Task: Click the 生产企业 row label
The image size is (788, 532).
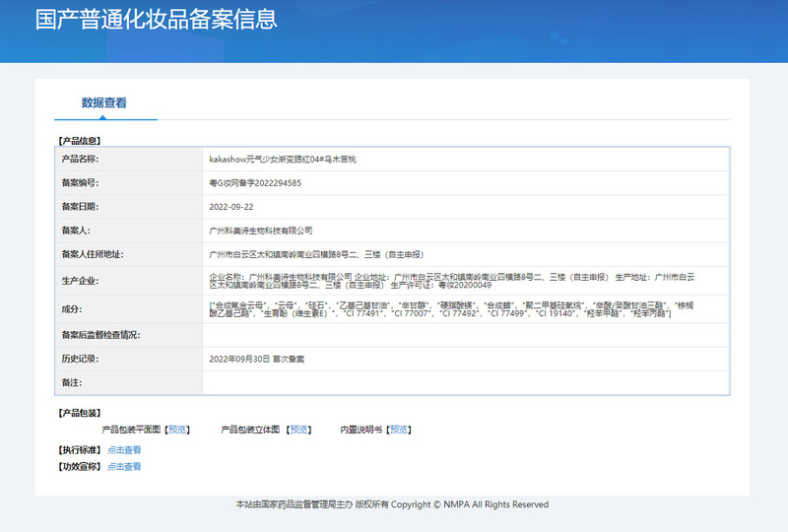Action: [80, 281]
